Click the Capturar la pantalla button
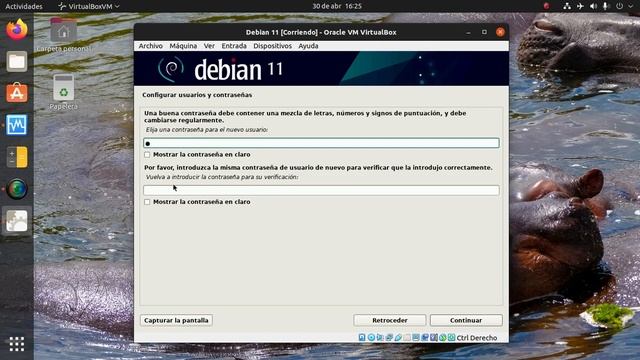 coord(176,320)
